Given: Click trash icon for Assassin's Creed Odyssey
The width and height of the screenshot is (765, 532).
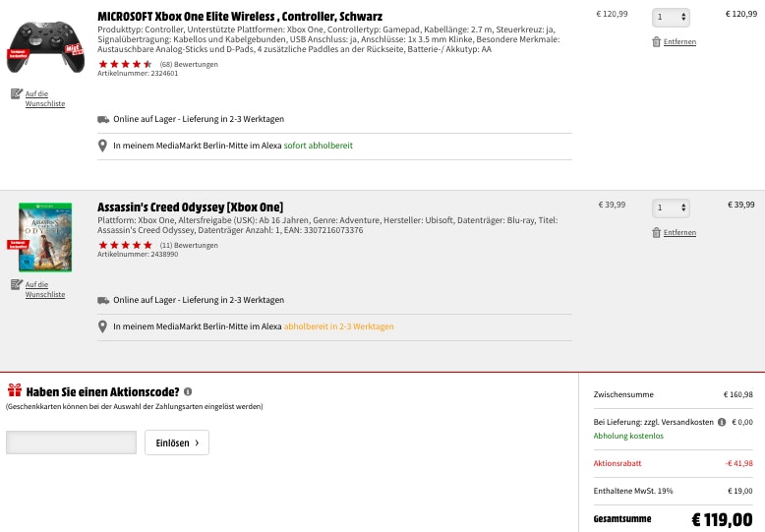Looking at the screenshot, I should click(x=656, y=232).
